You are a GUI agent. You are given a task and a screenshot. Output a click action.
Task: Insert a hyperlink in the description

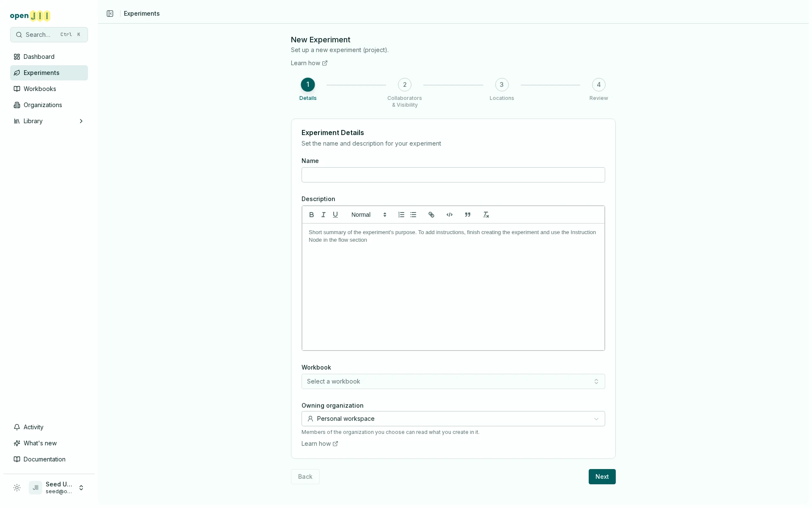[x=431, y=215]
